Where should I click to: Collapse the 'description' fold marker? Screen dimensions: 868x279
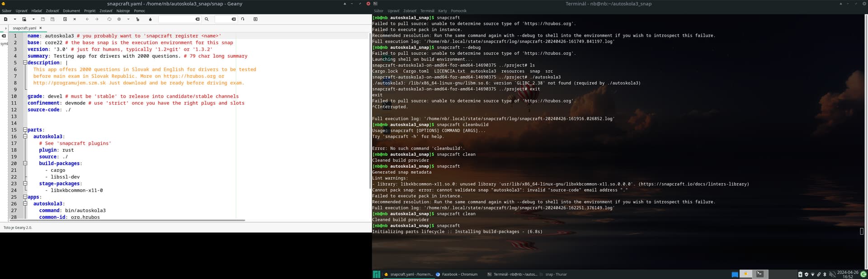pos(25,63)
